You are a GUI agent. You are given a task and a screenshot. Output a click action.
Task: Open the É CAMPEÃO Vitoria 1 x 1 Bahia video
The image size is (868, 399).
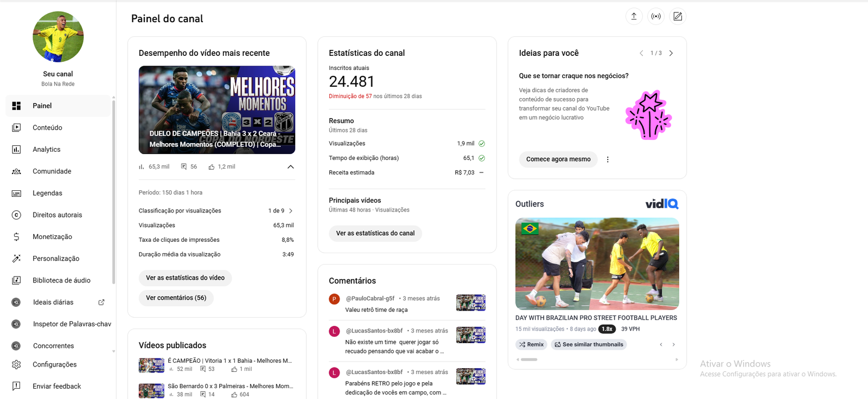pos(230,361)
